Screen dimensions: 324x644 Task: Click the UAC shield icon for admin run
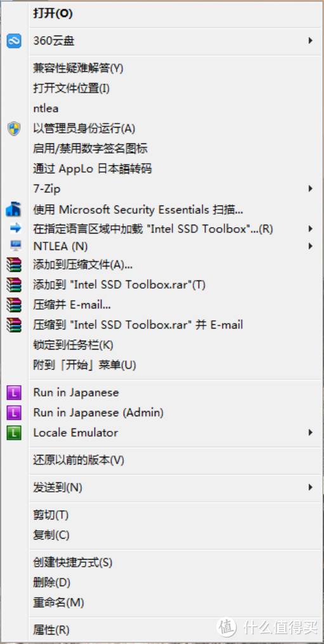click(x=14, y=129)
